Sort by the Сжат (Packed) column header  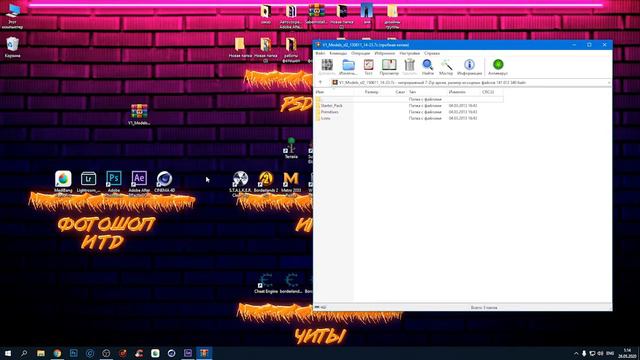point(400,92)
